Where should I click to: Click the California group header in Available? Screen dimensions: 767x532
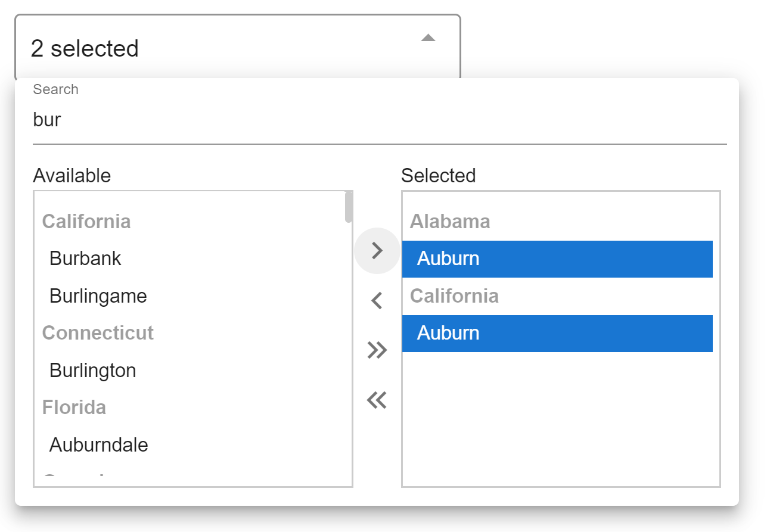click(86, 222)
